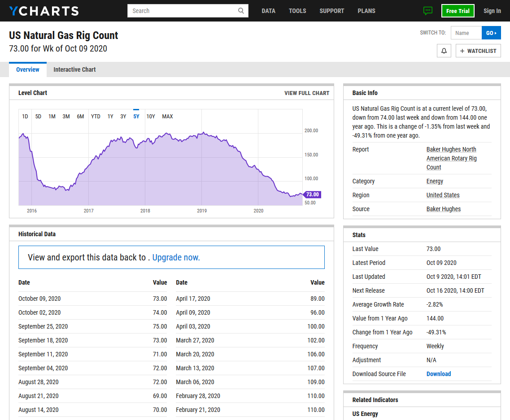Click the 73.00 chart value marker

pos(312,195)
